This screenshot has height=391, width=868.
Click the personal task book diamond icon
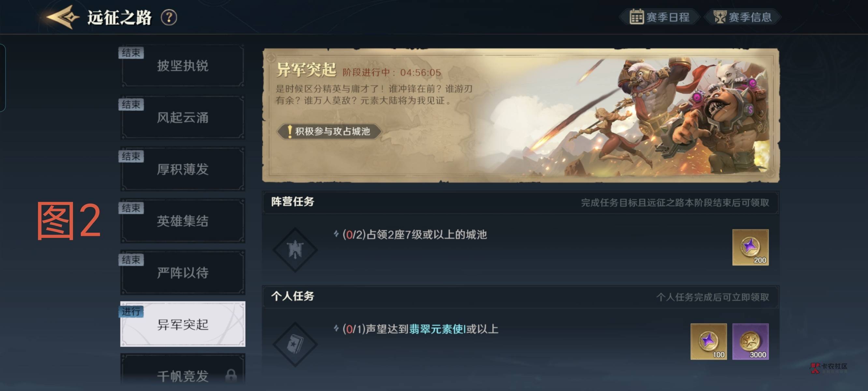click(295, 344)
